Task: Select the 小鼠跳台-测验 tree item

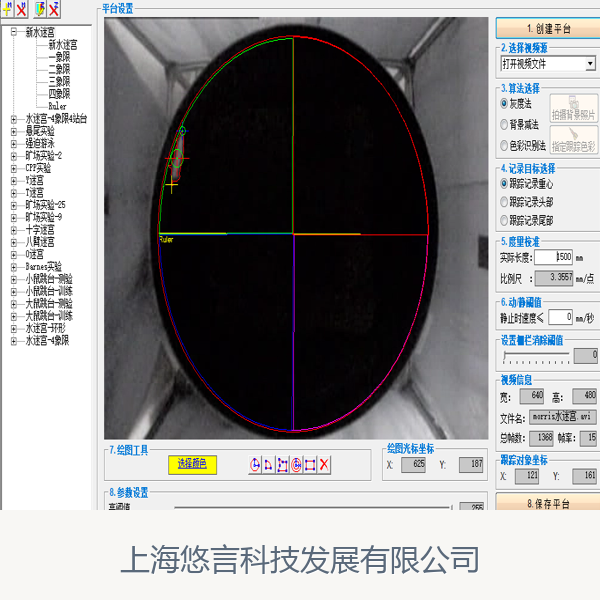Action: click(49, 279)
